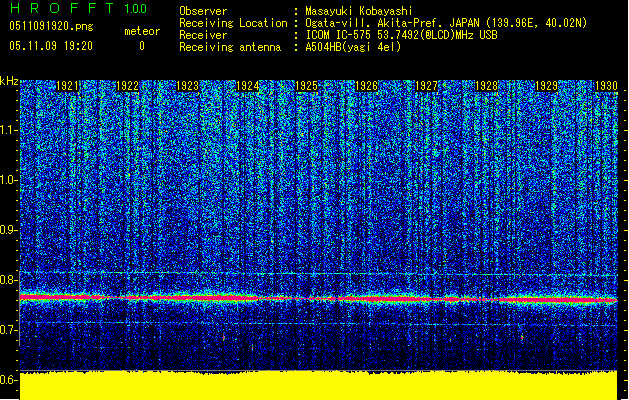The width and height of the screenshot is (629, 400).
Task: Click the timestamp 05.11.09 19:20
Action: [51, 46]
